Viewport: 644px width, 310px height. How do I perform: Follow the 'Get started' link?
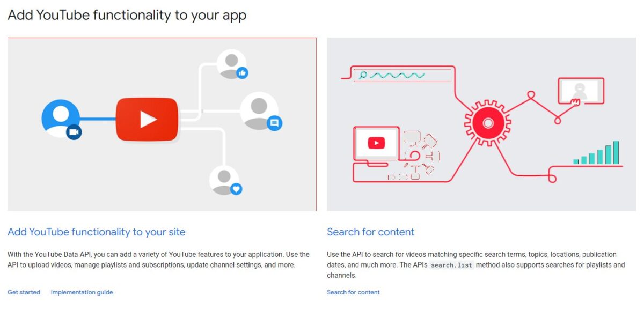click(x=24, y=292)
